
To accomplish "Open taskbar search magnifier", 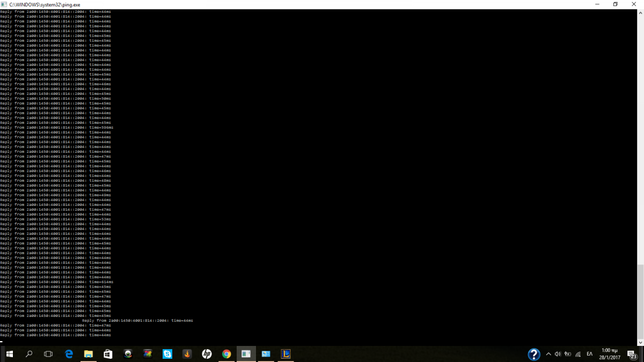I will tap(29, 354).
